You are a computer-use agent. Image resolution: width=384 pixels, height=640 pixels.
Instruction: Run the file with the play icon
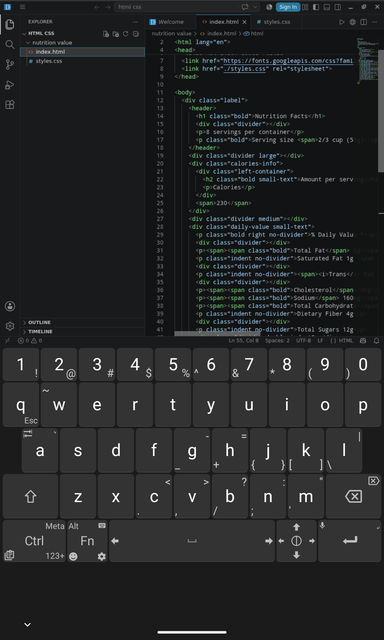coord(342,22)
